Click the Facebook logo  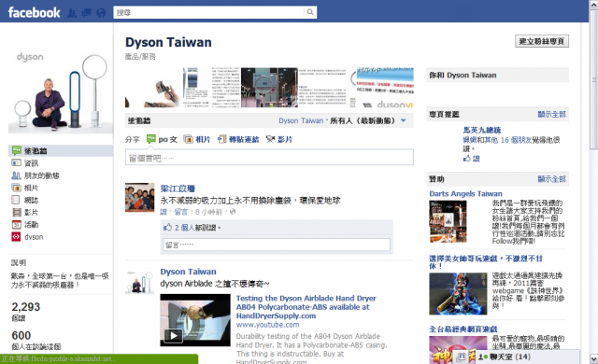tap(34, 12)
